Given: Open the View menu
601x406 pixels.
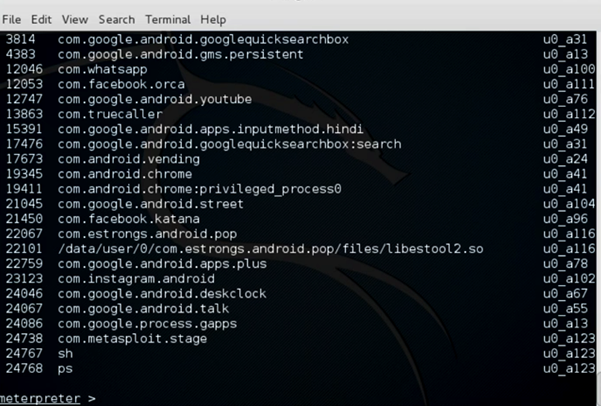Looking at the screenshot, I should tap(75, 19).
